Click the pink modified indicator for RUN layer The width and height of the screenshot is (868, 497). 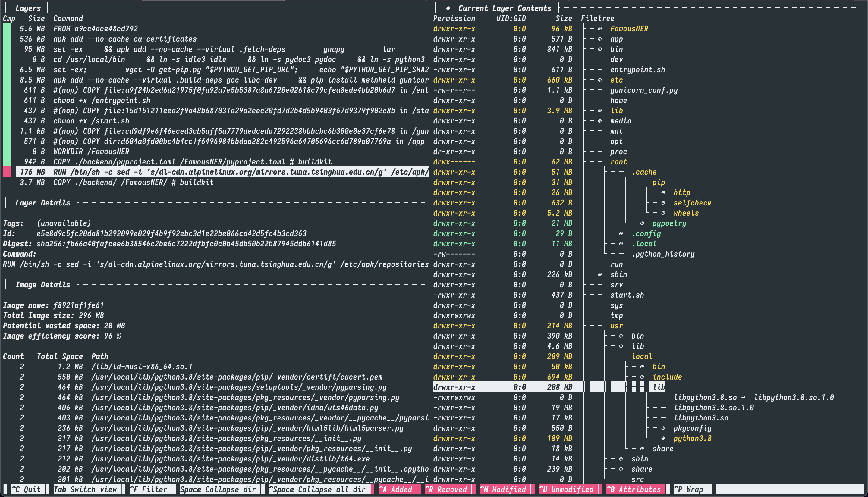coord(7,172)
